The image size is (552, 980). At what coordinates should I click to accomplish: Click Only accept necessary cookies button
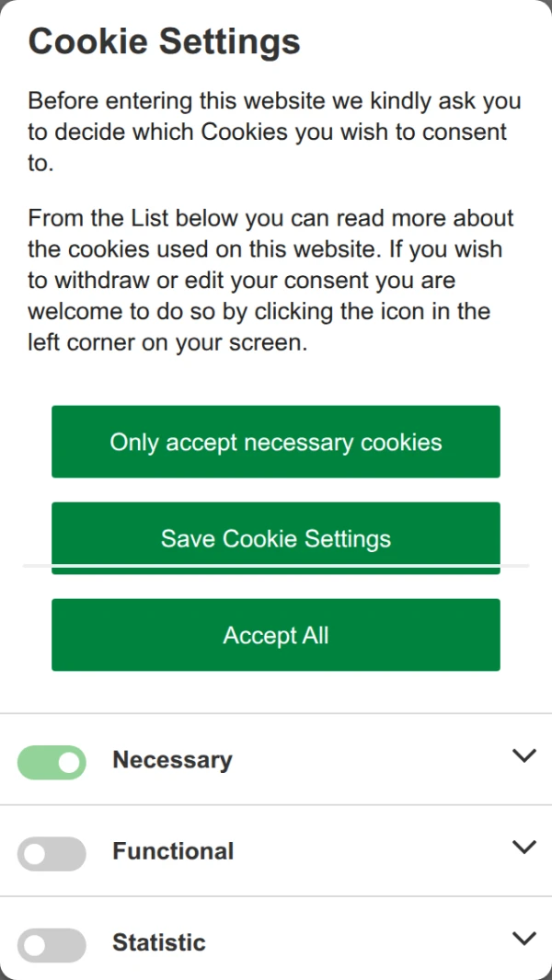[275, 442]
